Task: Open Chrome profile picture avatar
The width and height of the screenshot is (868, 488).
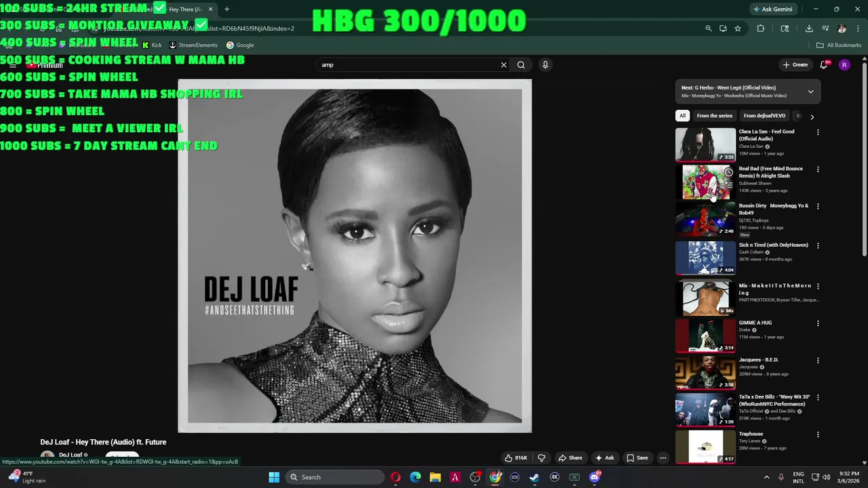Action: tap(842, 28)
